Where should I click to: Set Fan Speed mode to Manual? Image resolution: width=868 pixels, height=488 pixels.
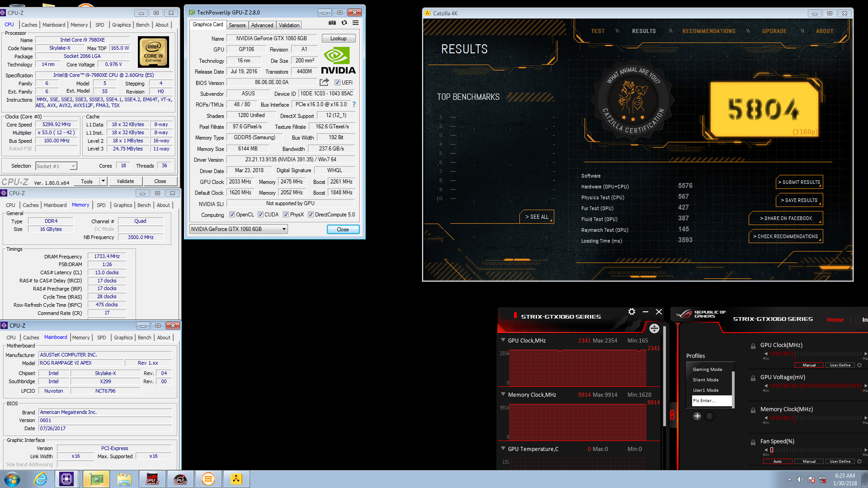pos(809,461)
